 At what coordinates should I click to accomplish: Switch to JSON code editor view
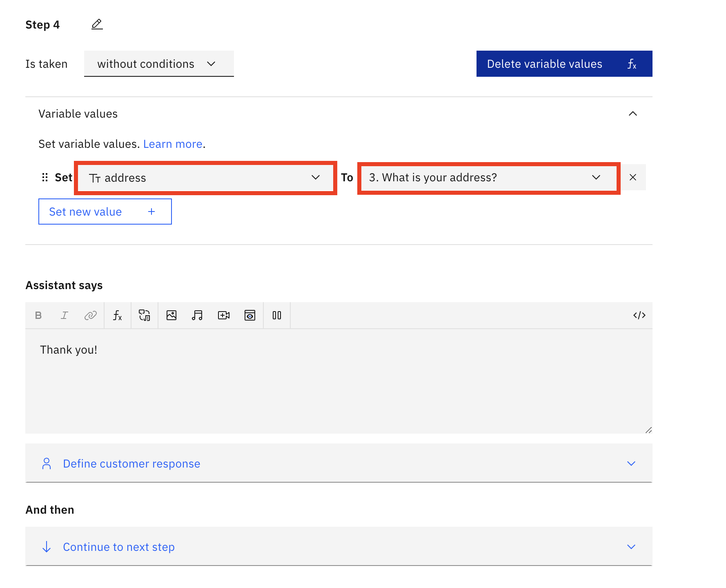(x=639, y=315)
